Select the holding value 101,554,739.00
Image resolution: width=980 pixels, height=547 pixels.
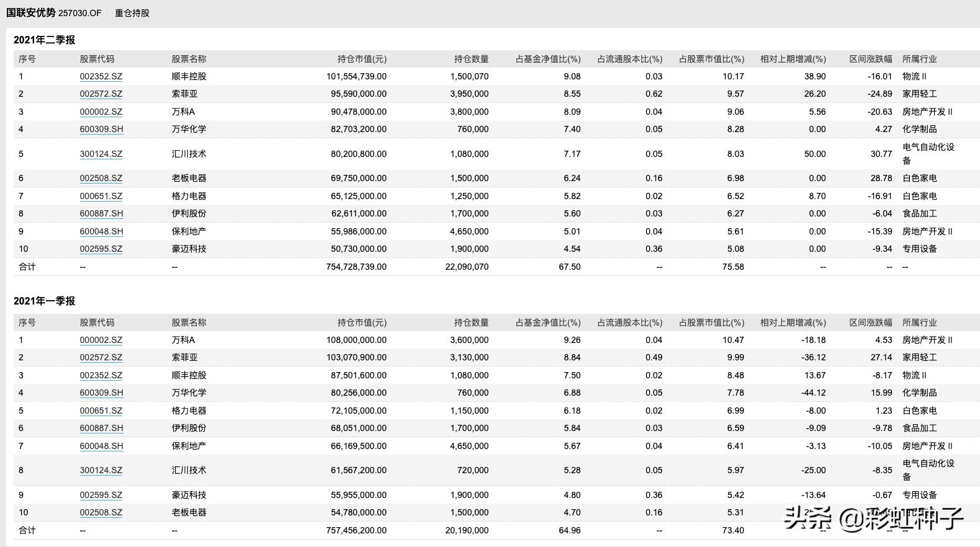click(x=356, y=76)
